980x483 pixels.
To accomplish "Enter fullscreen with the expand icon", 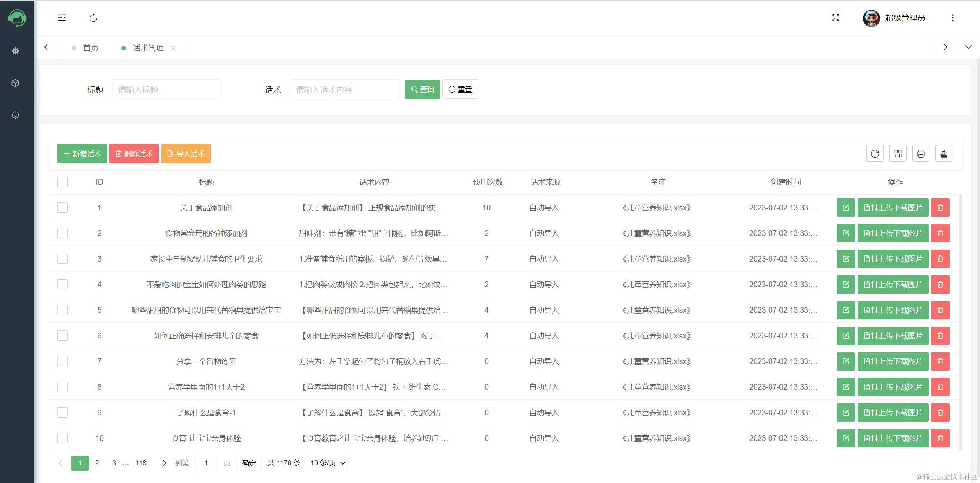I will click(835, 18).
